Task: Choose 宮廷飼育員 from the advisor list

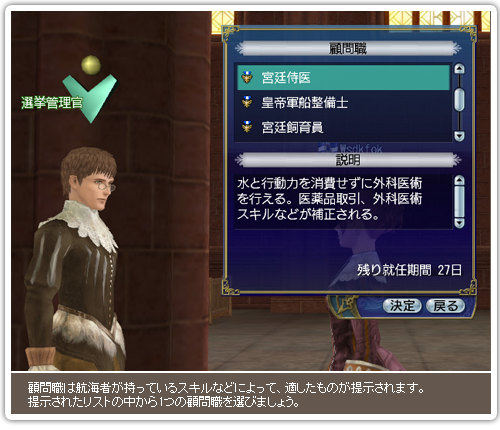Action: pos(343,127)
